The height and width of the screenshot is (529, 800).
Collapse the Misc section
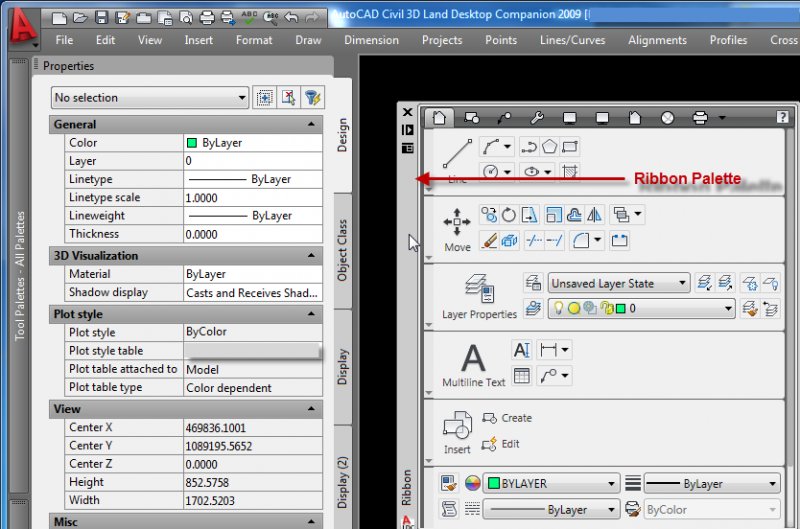coord(311,521)
